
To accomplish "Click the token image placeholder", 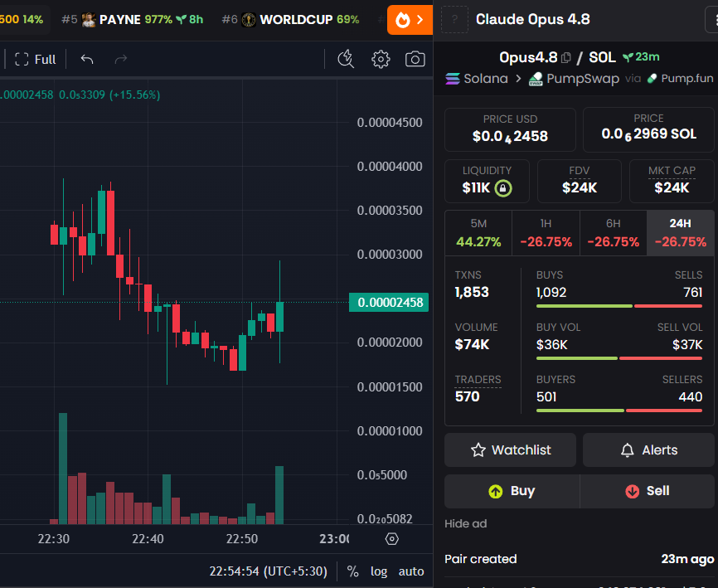I will coord(454,19).
